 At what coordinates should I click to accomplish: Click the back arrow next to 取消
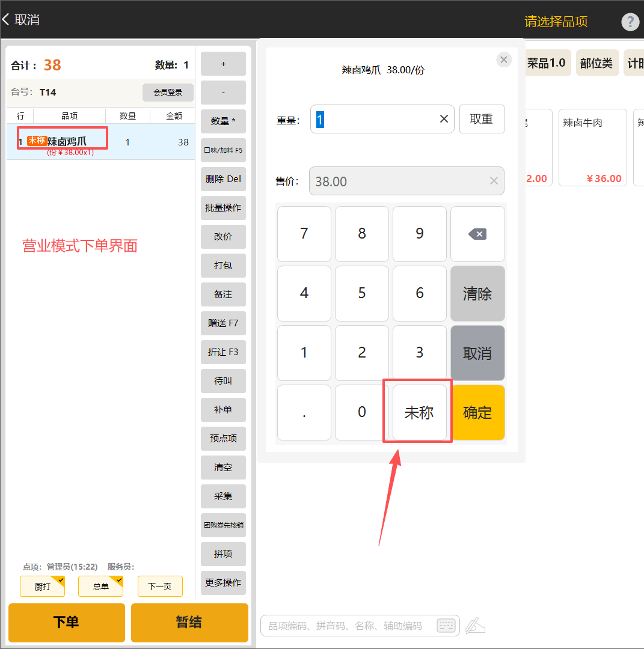6,19
